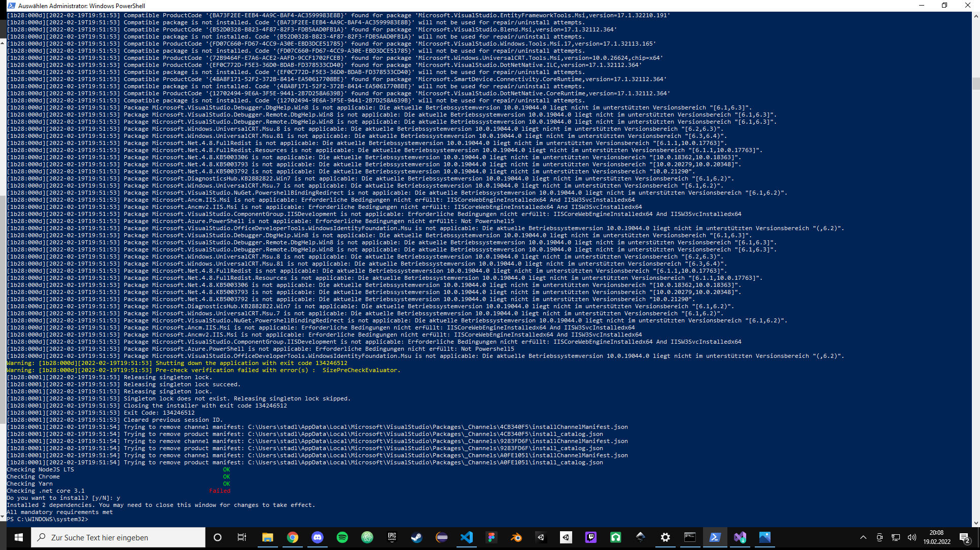Click the 'Shutting down the application' warning line
The image size is (980, 550).
tap(177, 363)
